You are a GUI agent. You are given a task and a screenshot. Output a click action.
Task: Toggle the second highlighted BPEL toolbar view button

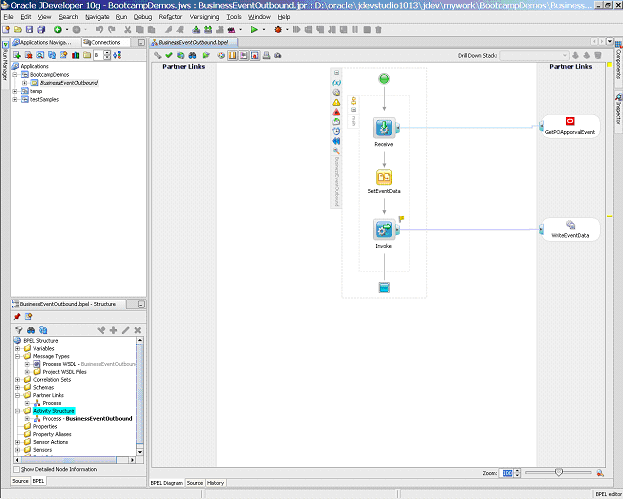point(244,55)
